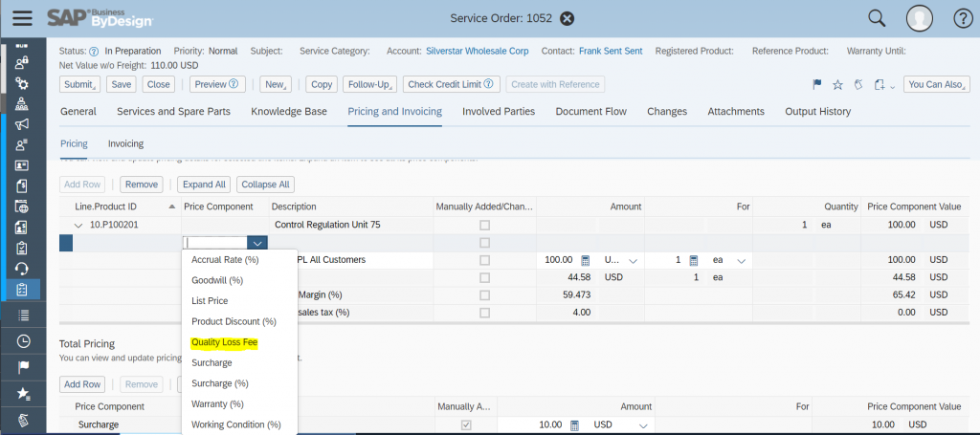Close the Service Order 1052 tab
The height and width of the screenshot is (435, 980).
pos(567,18)
